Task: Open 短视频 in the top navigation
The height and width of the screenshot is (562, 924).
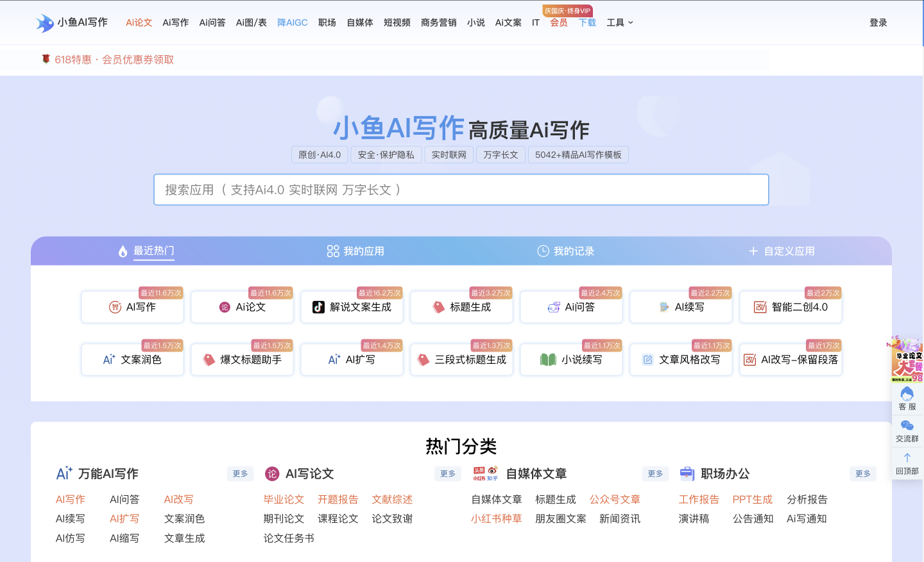Action: (397, 22)
